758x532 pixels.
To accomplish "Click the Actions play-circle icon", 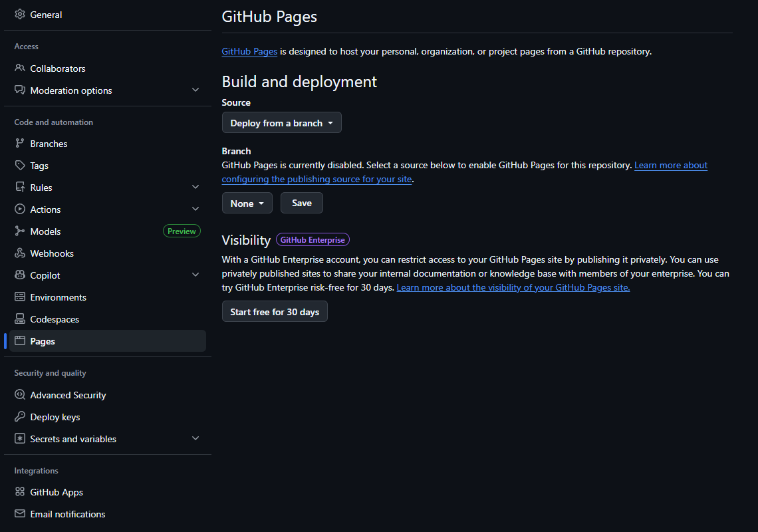I will 20,209.
